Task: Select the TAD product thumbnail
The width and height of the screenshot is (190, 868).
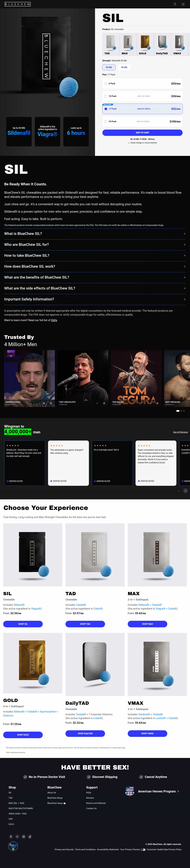Action: [111, 44]
